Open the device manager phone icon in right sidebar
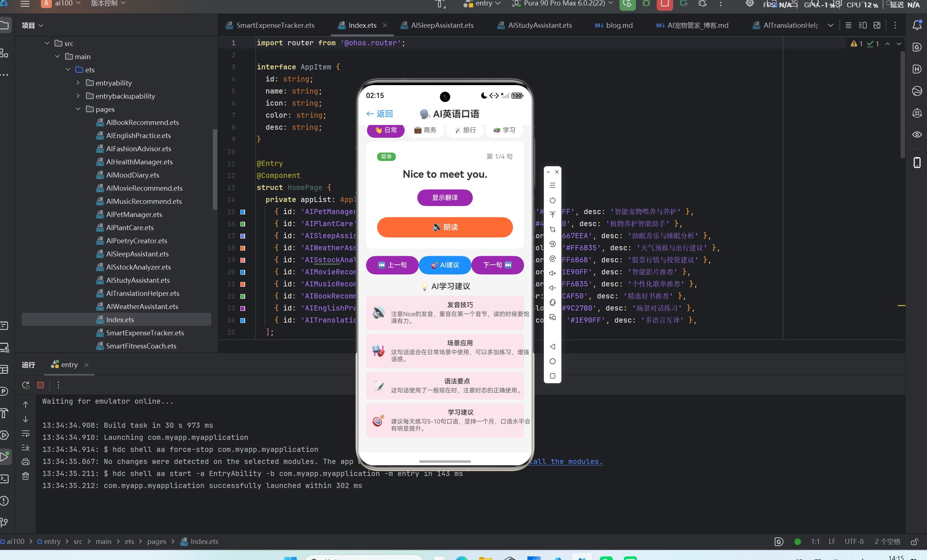This screenshot has width=927, height=560. [917, 163]
